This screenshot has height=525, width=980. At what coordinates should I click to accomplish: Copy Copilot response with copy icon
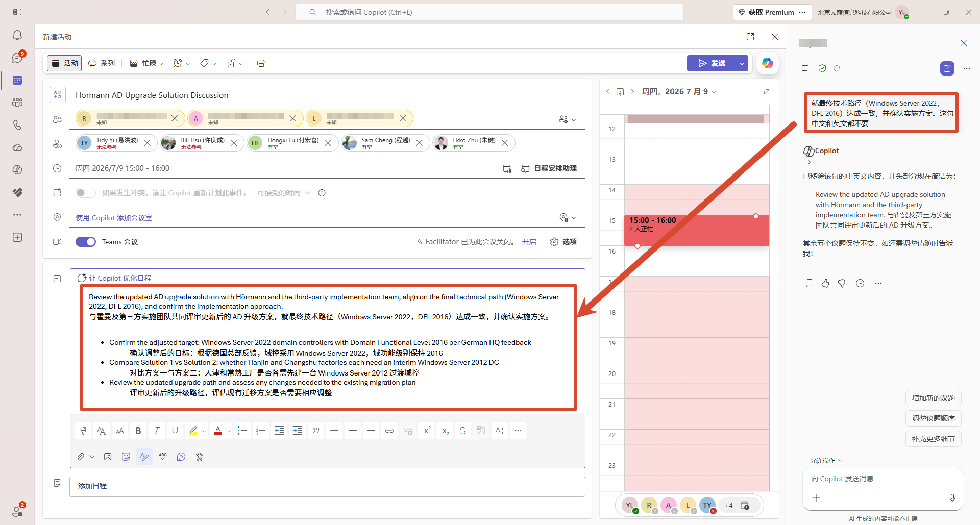[809, 283]
